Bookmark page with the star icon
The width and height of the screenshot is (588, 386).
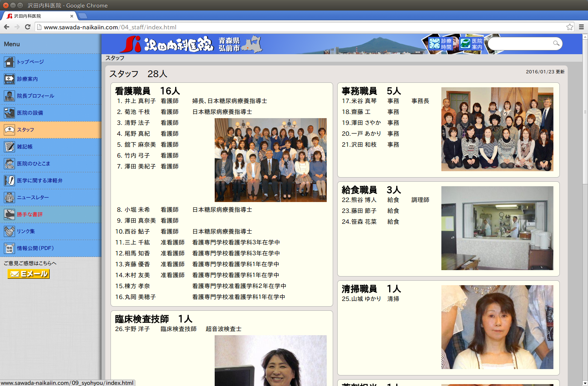point(570,27)
